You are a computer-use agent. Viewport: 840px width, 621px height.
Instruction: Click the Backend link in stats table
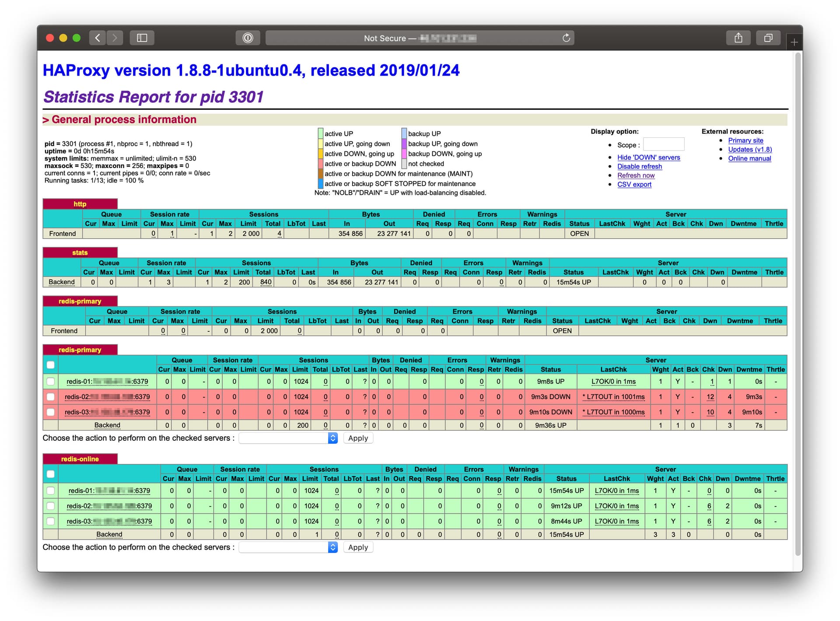tap(62, 282)
